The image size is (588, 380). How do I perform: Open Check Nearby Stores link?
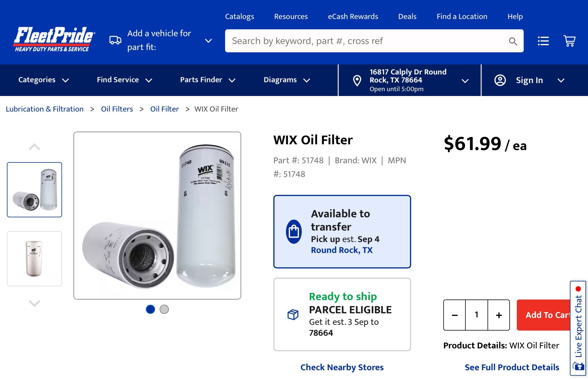point(342,367)
